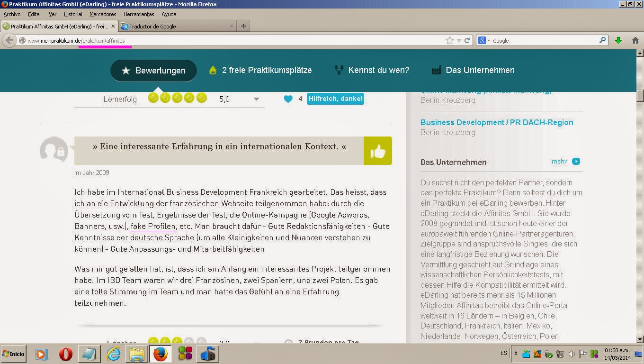Switch to the Traductor de Google tab

click(177, 26)
